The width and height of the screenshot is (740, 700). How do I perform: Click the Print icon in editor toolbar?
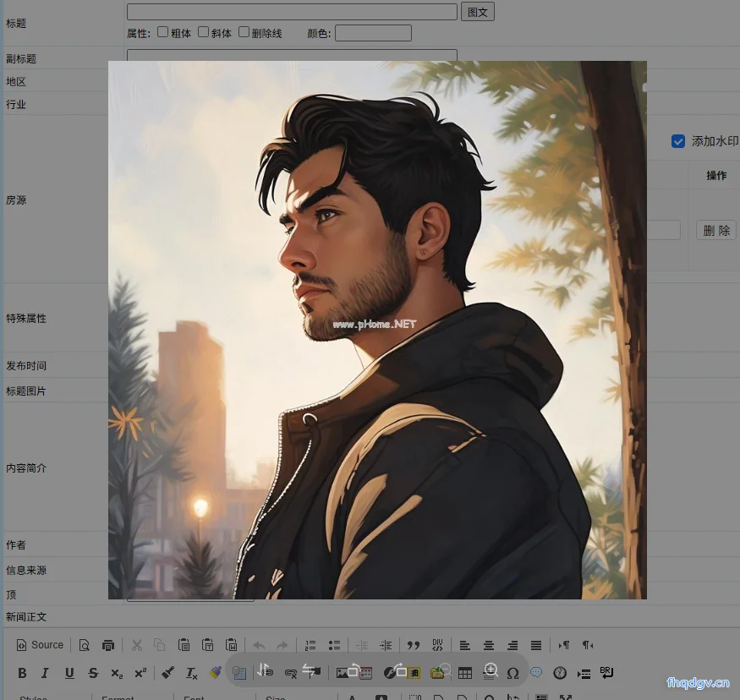tap(108, 645)
